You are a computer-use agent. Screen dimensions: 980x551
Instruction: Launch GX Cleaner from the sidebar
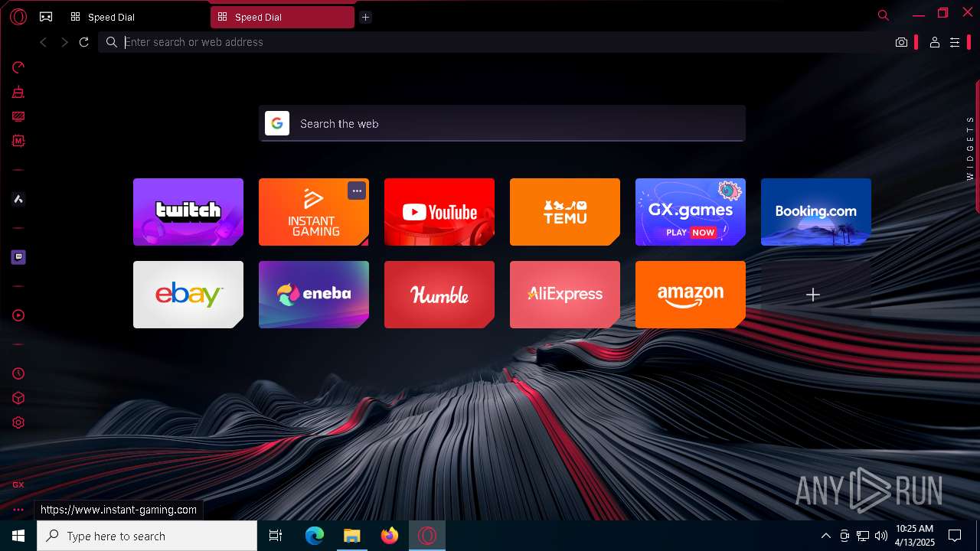click(18, 93)
